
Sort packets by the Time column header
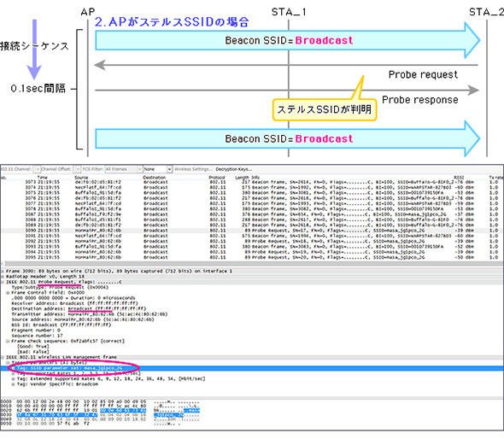(x=43, y=178)
